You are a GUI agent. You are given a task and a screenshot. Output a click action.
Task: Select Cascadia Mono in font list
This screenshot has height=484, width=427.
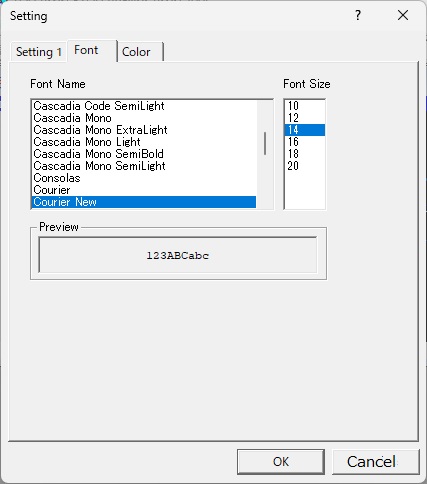coord(144,118)
